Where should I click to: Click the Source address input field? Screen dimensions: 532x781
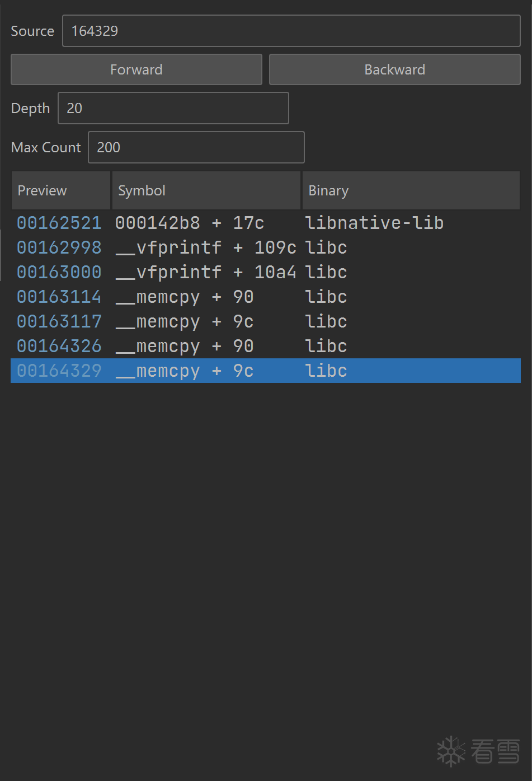click(291, 31)
